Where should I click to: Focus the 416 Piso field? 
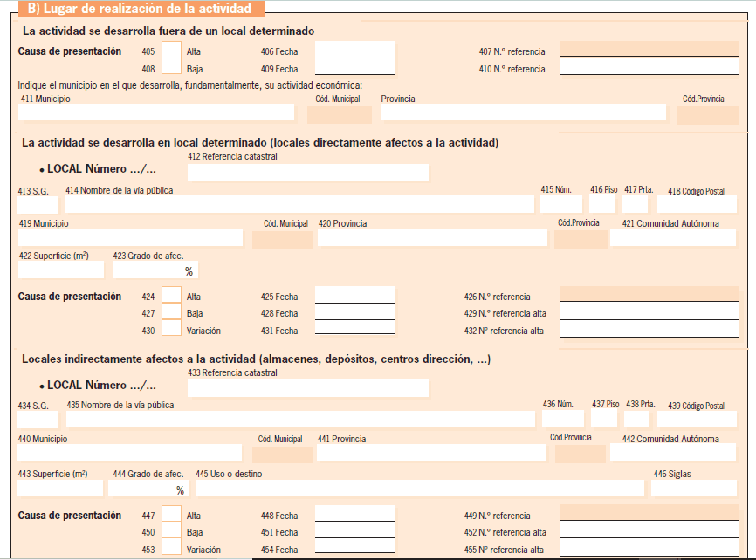(x=602, y=204)
